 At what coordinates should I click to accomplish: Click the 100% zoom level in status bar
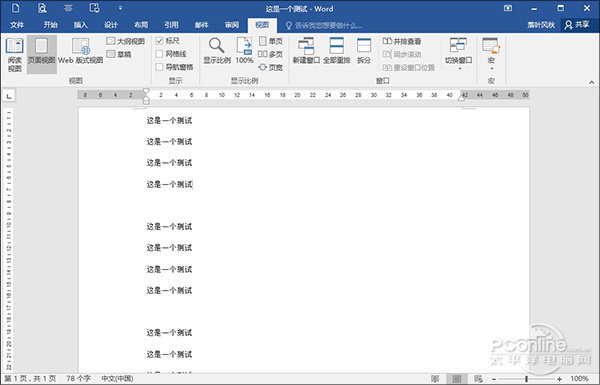579,378
